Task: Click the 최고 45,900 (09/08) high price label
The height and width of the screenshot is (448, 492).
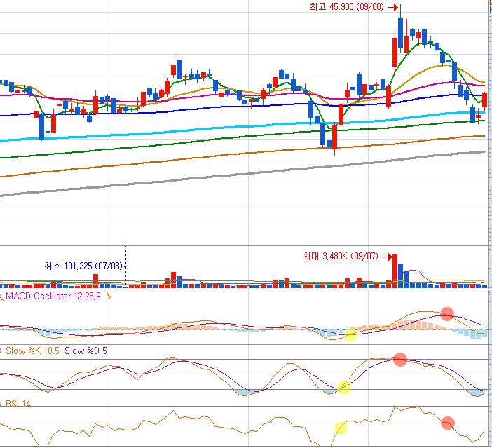Action: [x=347, y=6]
